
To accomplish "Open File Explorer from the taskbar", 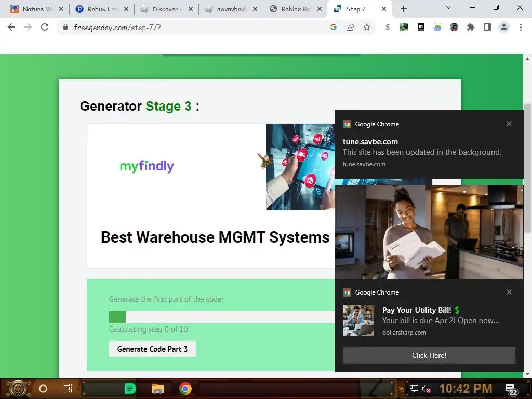I will [158, 389].
